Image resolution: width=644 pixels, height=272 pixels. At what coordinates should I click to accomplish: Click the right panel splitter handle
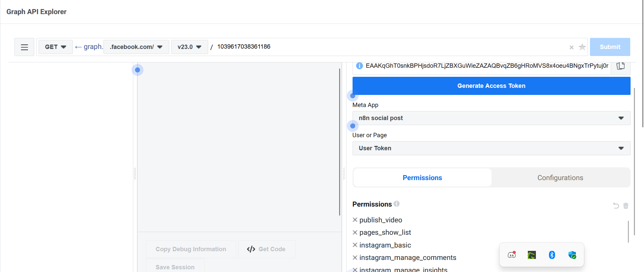[344, 174]
